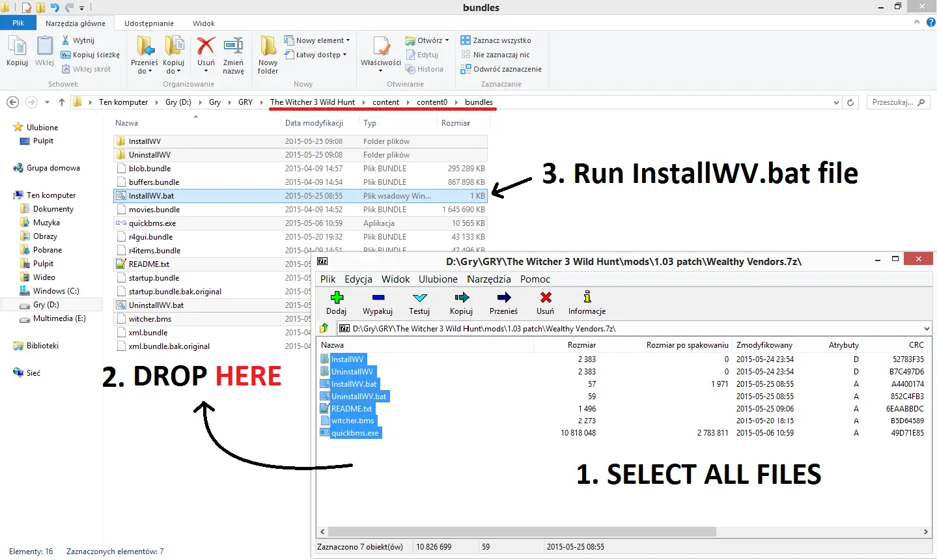Image resolution: width=937 pixels, height=560 pixels.
Task: Click Nie zaznaczaj nic
Action: pos(496,55)
